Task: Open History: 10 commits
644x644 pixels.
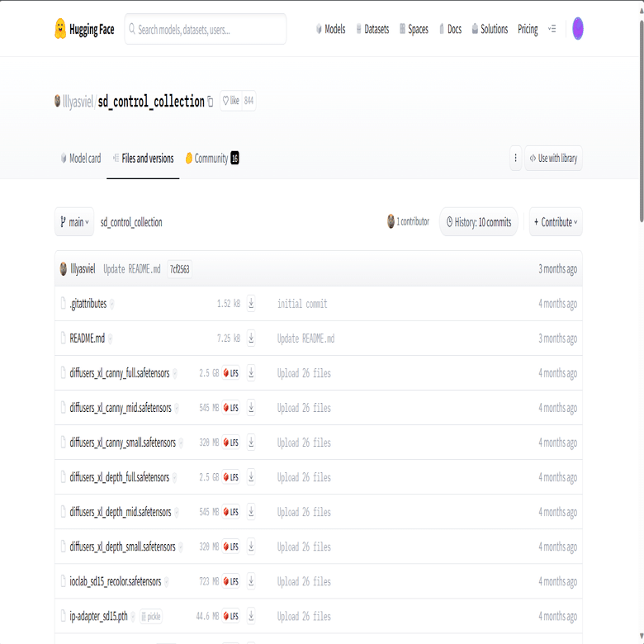Action: pos(479,222)
